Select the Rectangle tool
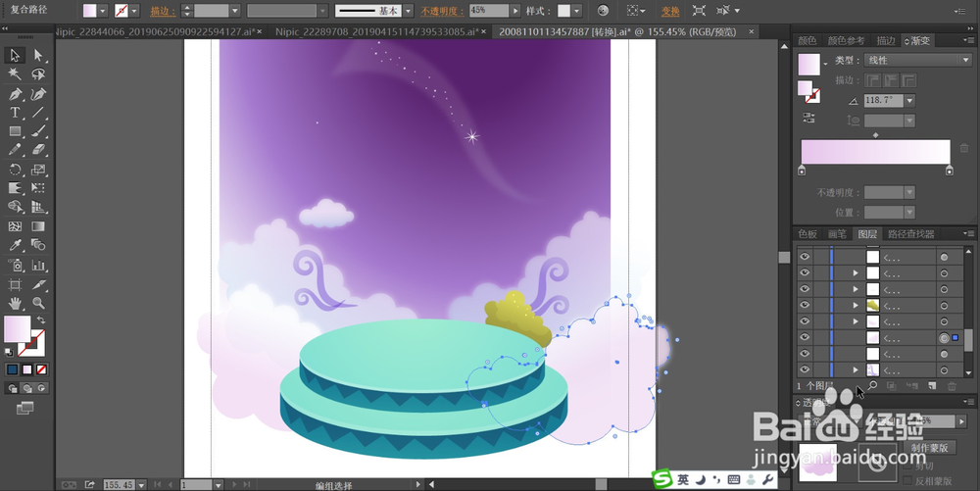 (x=15, y=131)
